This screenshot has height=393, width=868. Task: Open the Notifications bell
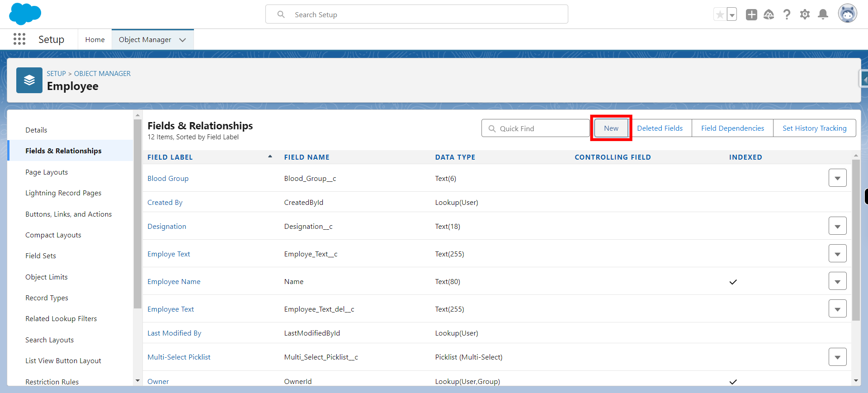tap(823, 14)
